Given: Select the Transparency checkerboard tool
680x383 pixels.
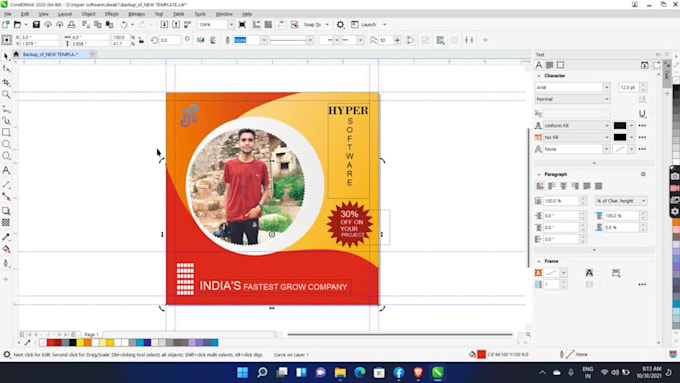Looking at the screenshot, I should (x=6, y=223).
